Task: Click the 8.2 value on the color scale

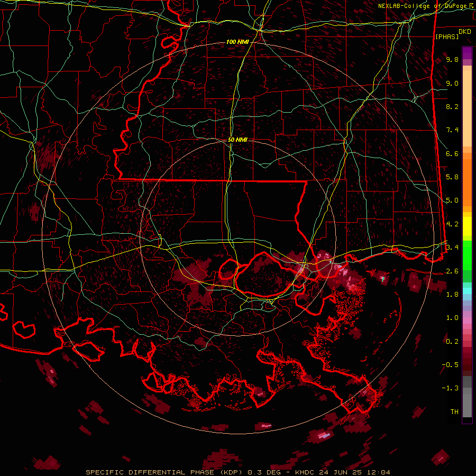Action: coord(452,106)
